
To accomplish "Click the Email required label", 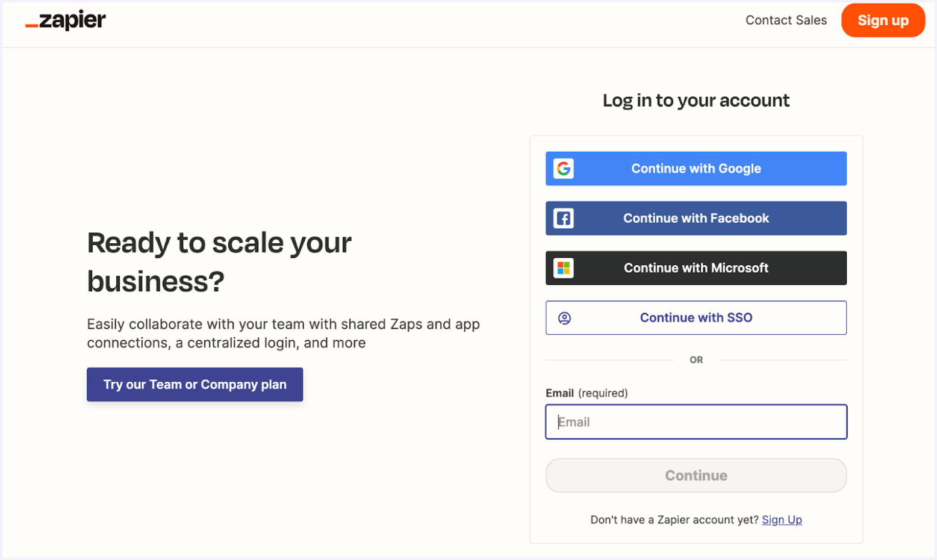I will coord(586,393).
